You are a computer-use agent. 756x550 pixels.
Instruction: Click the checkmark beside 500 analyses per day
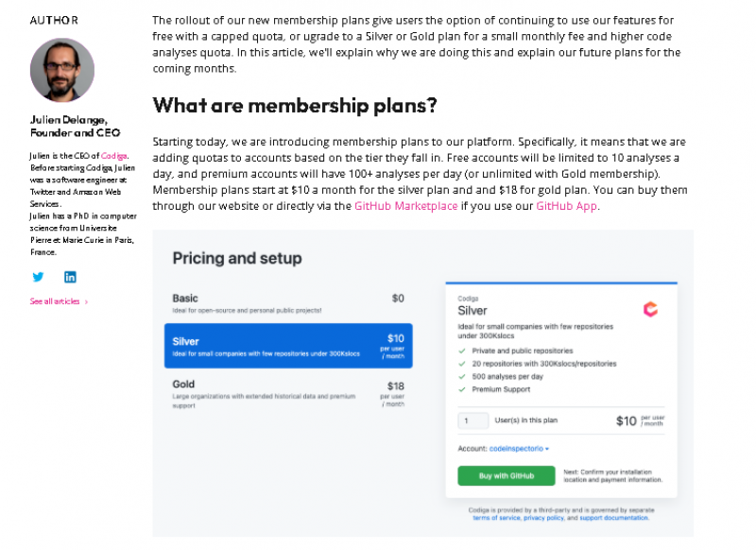[461, 377]
